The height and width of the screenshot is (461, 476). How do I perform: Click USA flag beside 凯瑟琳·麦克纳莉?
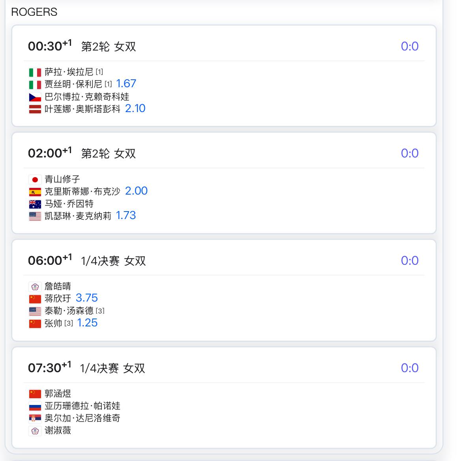(x=35, y=216)
